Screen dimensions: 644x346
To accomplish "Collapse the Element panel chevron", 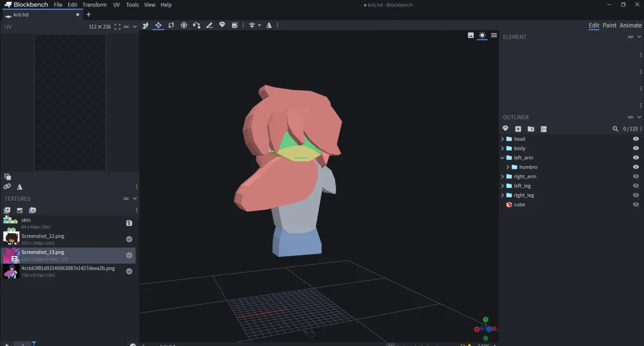I will pyautogui.click(x=639, y=37).
